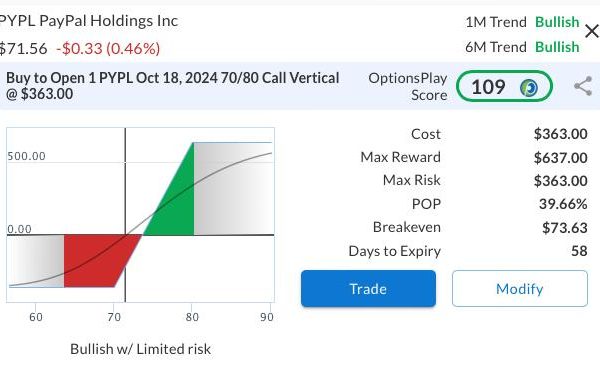The image size is (600, 366).
Task: Close the PYPL trade panel
Action: point(592,31)
